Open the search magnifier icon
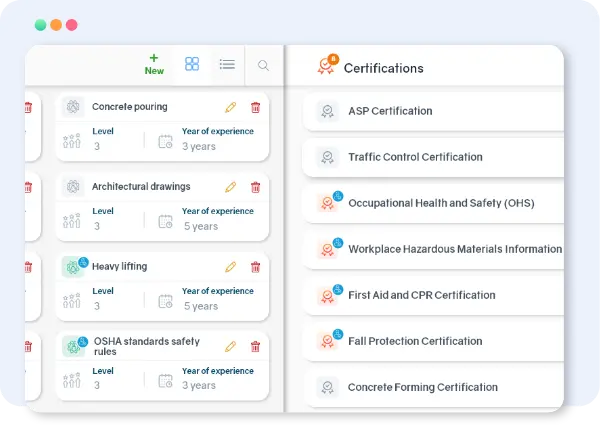This screenshot has width=600, height=431. point(263,65)
